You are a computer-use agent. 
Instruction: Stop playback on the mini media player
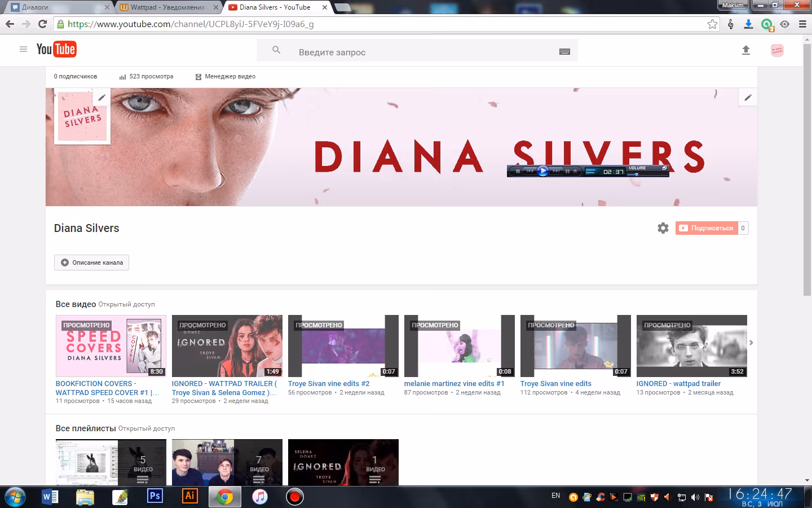click(518, 171)
